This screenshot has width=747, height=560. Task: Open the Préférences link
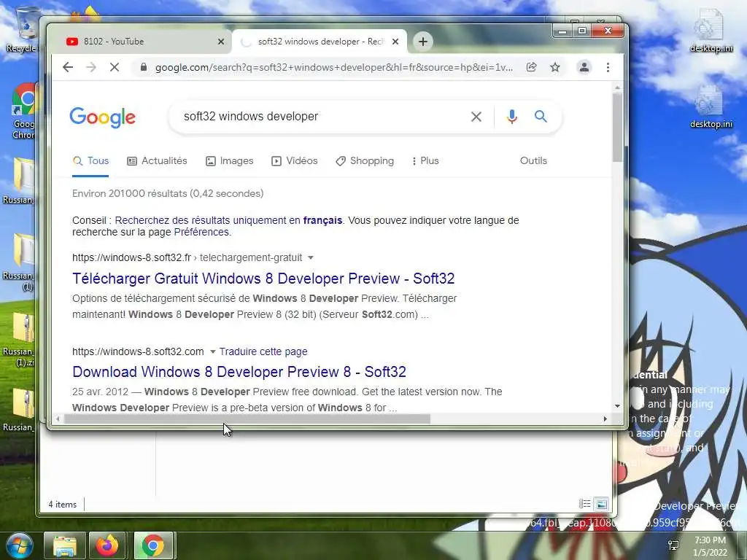tap(201, 233)
